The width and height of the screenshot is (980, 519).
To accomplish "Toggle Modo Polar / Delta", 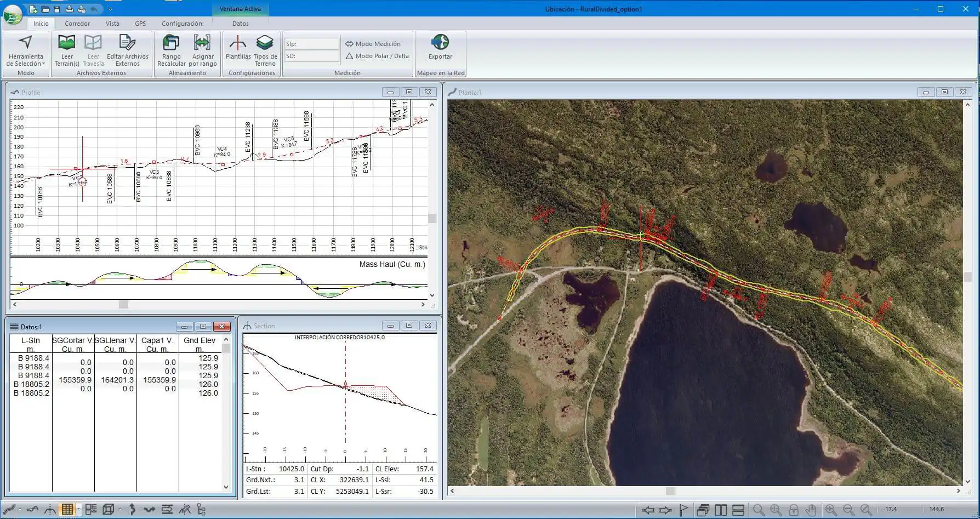I will [377, 56].
